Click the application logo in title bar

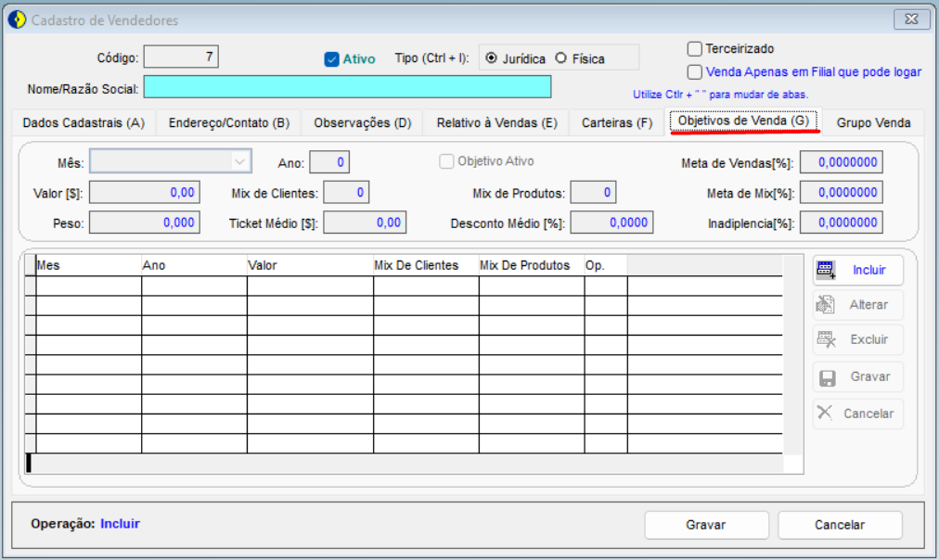click(17, 19)
